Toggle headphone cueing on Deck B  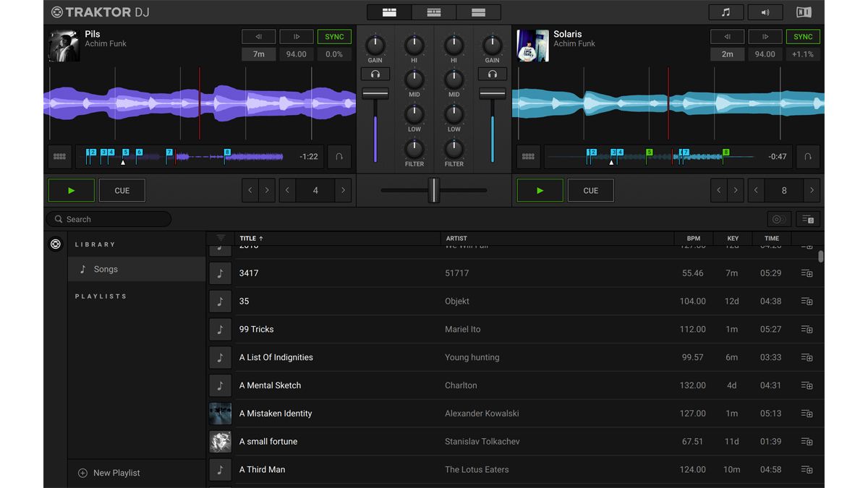(x=492, y=73)
